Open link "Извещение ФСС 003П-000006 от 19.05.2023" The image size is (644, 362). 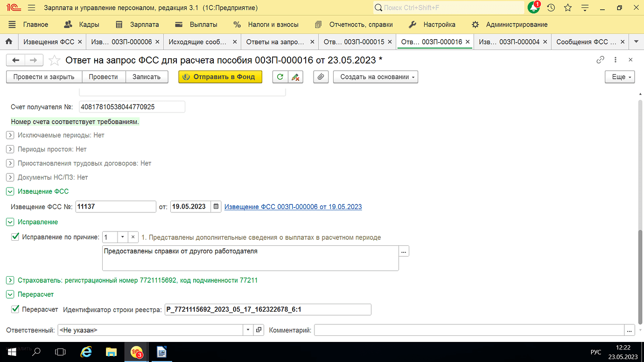click(x=293, y=207)
